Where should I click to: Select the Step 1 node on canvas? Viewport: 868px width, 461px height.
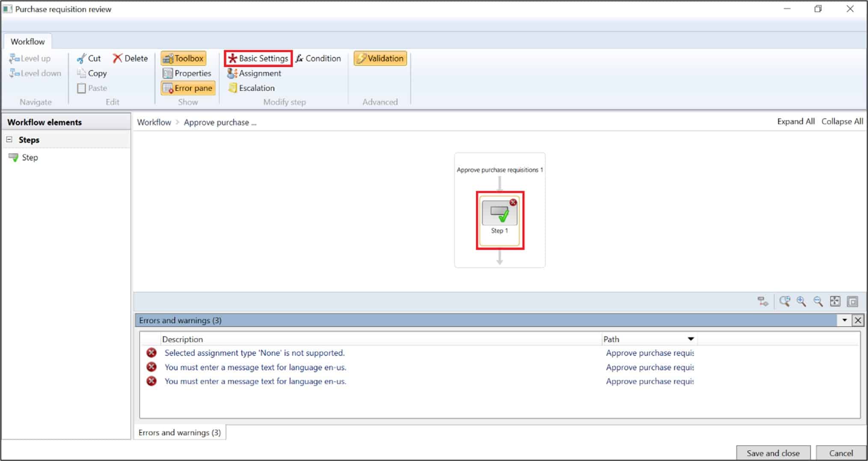click(500, 220)
